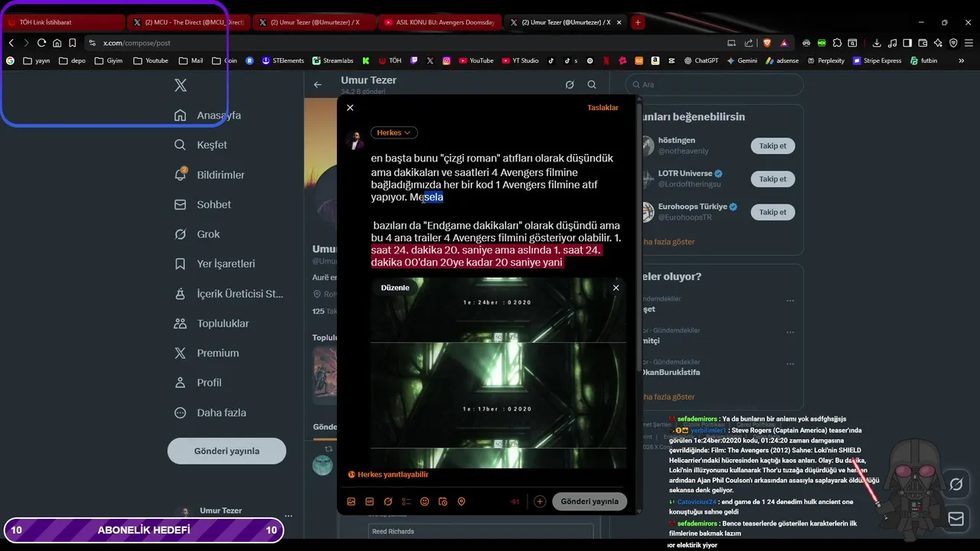Screen dimensions: 980x551
Task: Expand Daha fazla menu
Action: click(x=211, y=412)
